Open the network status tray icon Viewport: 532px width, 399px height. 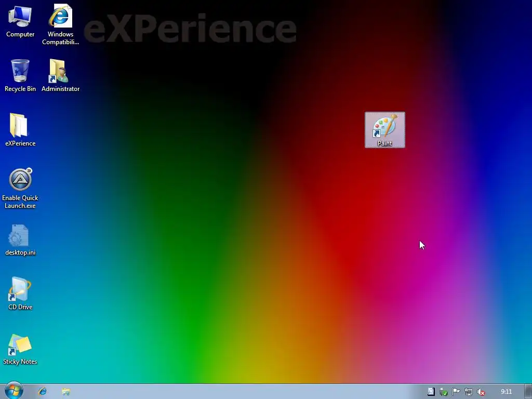point(469,392)
